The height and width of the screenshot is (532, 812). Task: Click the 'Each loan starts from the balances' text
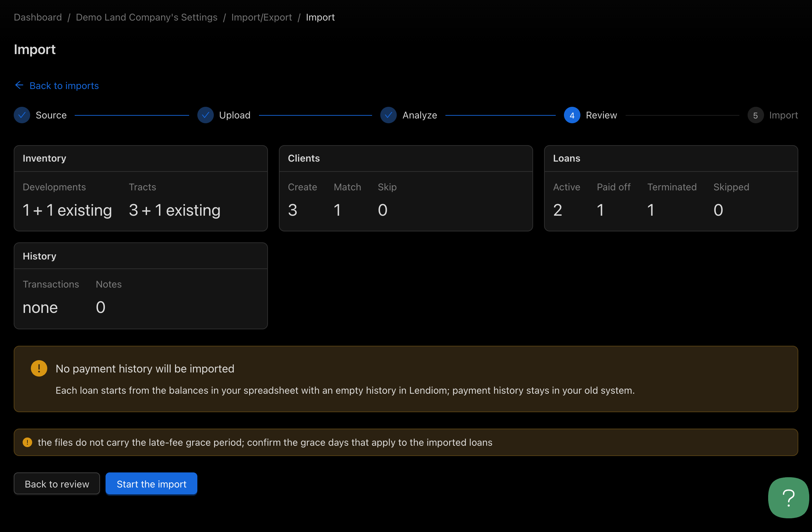pyautogui.click(x=345, y=390)
